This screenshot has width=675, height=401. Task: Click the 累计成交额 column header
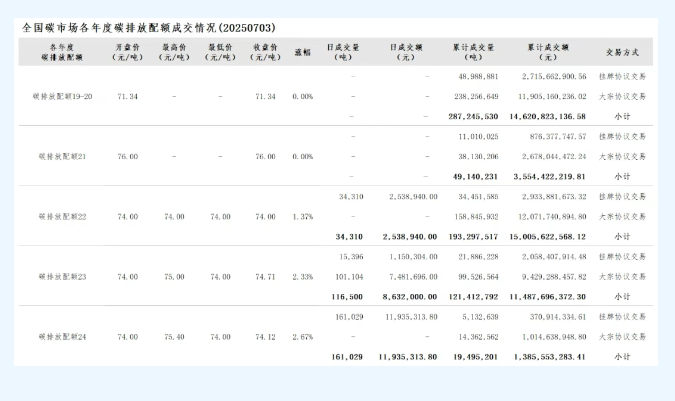click(x=548, y=52)
